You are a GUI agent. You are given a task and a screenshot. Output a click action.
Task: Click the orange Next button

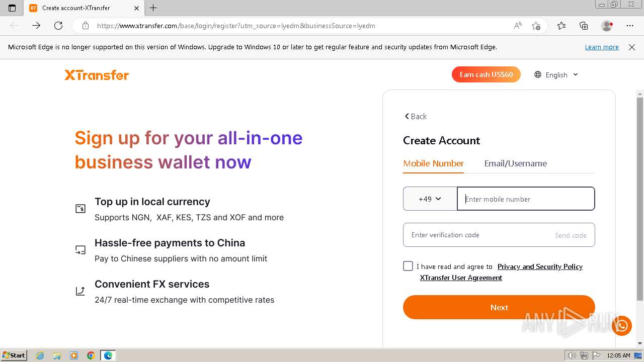pyautogui.click(x=499, y=307)
